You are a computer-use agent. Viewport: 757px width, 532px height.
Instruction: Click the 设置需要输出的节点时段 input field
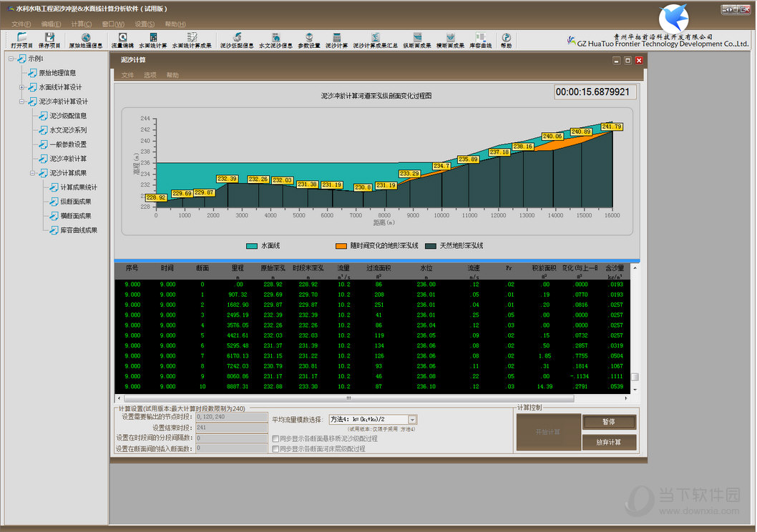coord(231,417)
